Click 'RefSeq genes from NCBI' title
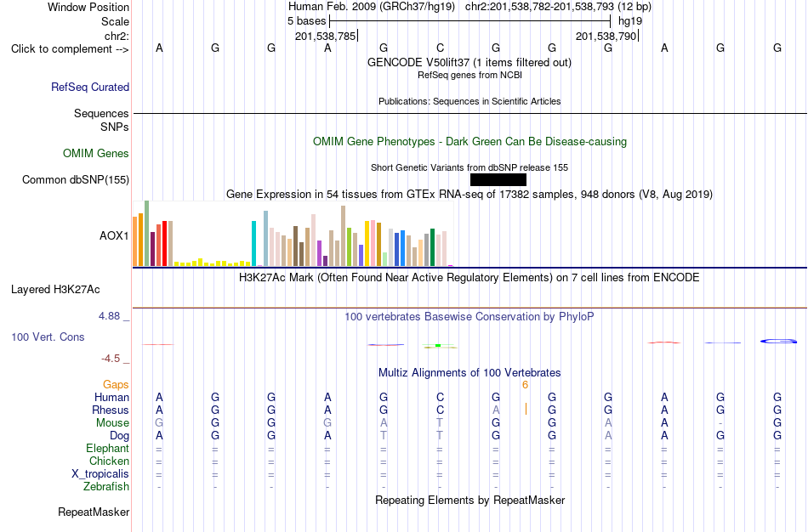Screen dimensions: 808x532 point(469,75)
